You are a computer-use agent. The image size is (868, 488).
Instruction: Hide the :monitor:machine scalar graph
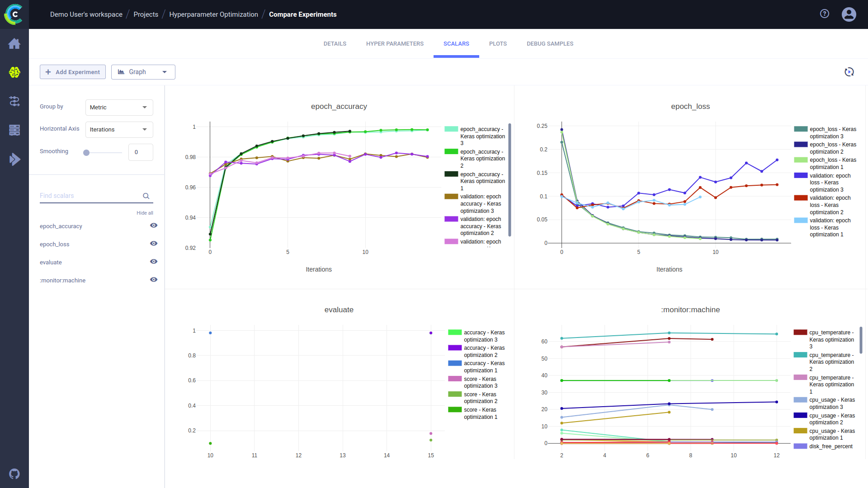coord(154,280)
